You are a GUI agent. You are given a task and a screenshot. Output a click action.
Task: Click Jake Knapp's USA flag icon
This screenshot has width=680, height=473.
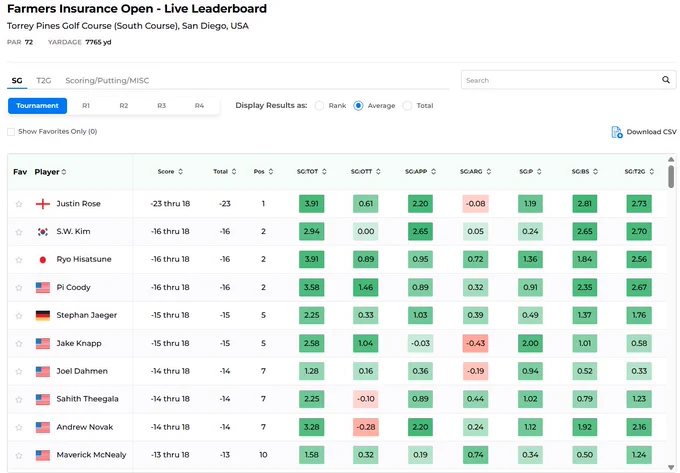[42, 343]
